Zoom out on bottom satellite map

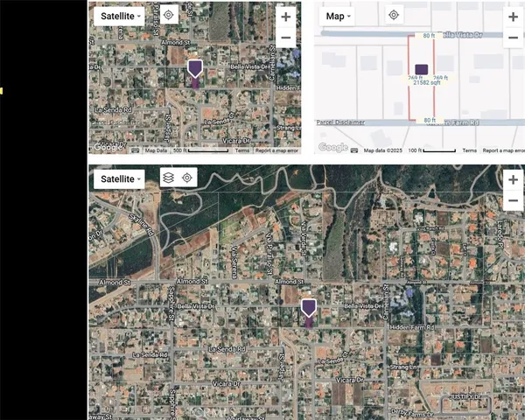(x=513, y=200)
